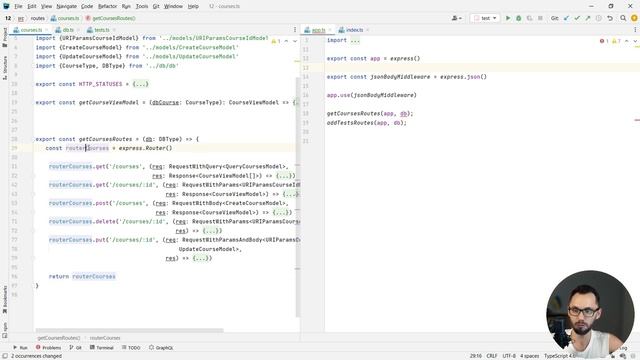Viewport: 640px width, 360px height.
Task: Run with coverage icon in toolbar
Action: 529,18
